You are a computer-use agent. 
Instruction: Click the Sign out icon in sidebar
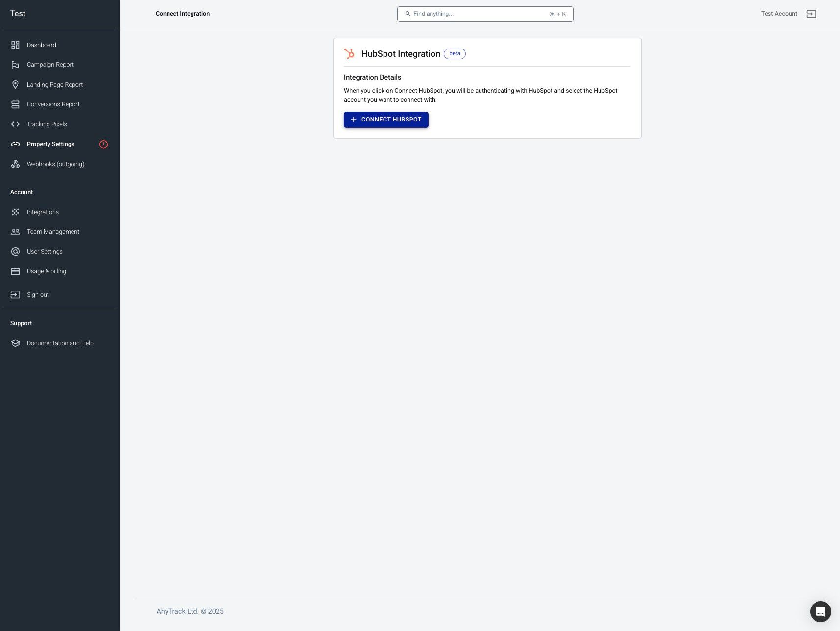click(x=15, y=295)
